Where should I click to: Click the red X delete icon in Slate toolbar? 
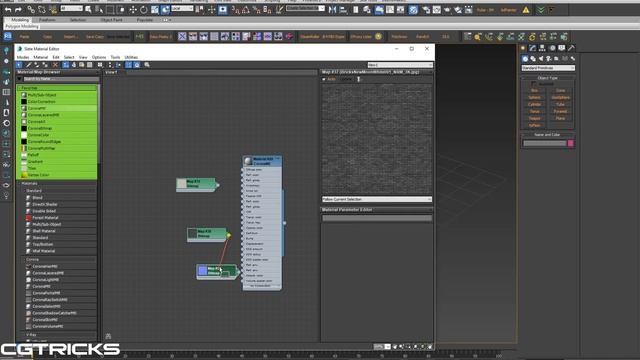[55, 65]
